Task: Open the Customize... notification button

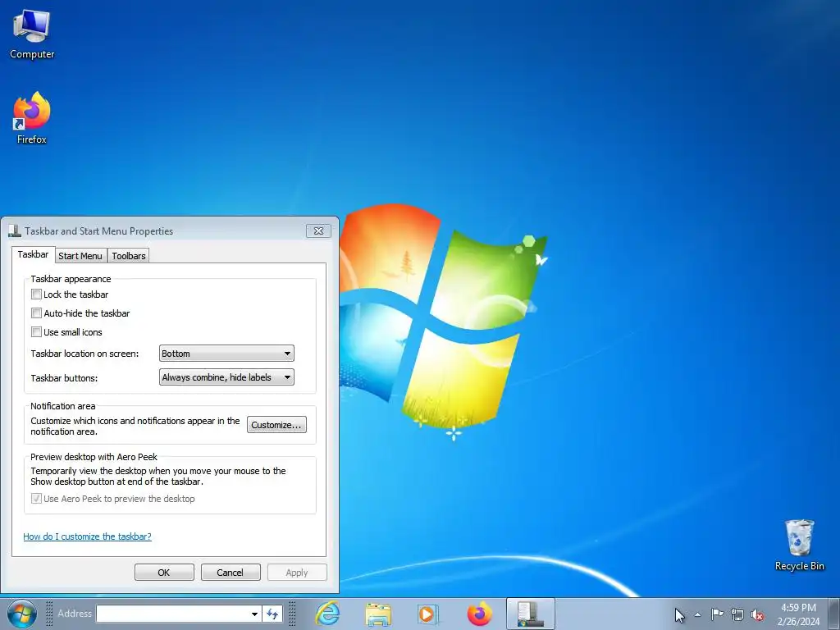Action: (276, 425)
